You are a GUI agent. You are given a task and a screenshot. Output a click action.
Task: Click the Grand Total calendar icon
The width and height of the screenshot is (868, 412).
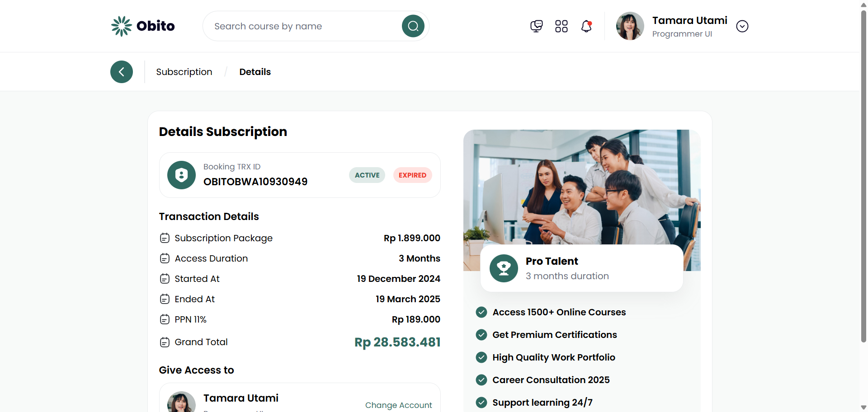coord(165,342)
